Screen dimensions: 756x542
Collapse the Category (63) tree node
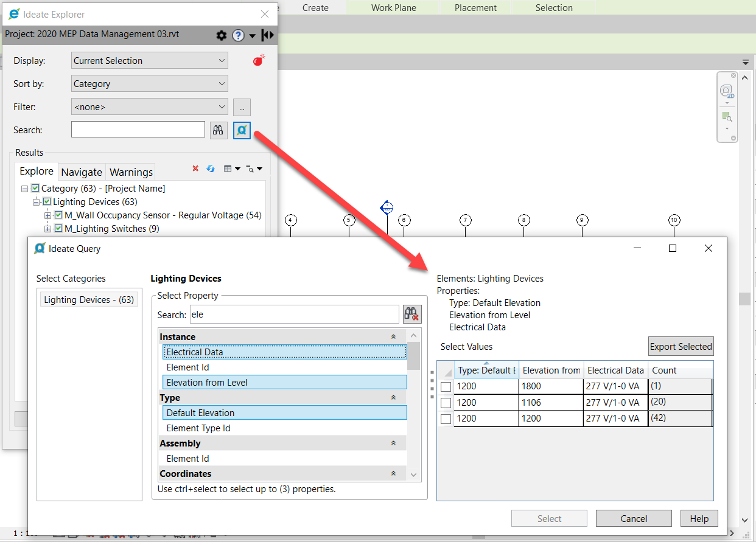(x=24, y=189)
